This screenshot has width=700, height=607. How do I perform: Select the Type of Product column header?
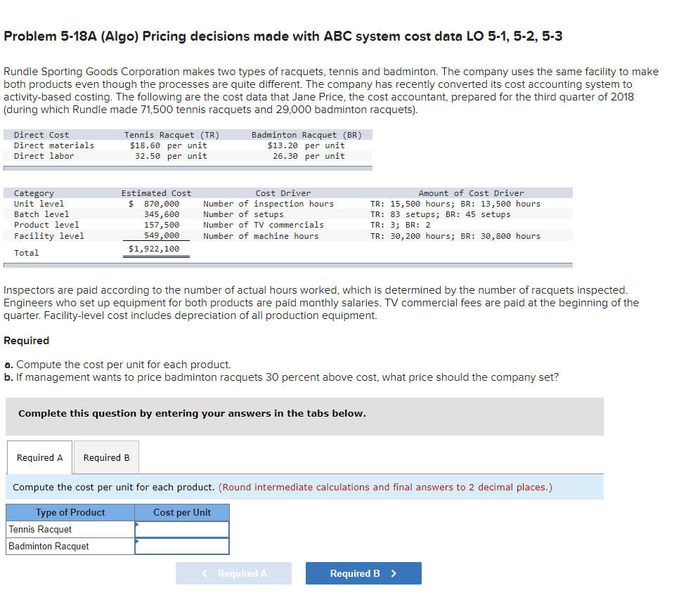(69, 512)
